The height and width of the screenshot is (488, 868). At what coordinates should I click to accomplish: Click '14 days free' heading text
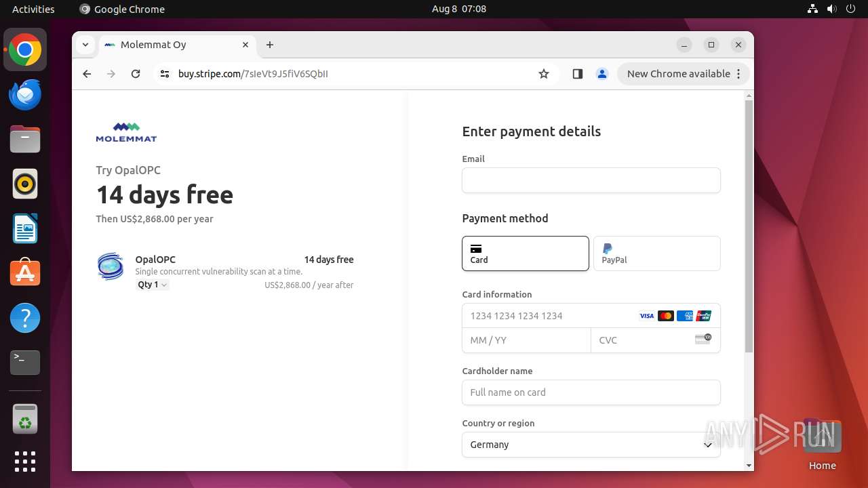pos(165,195)
